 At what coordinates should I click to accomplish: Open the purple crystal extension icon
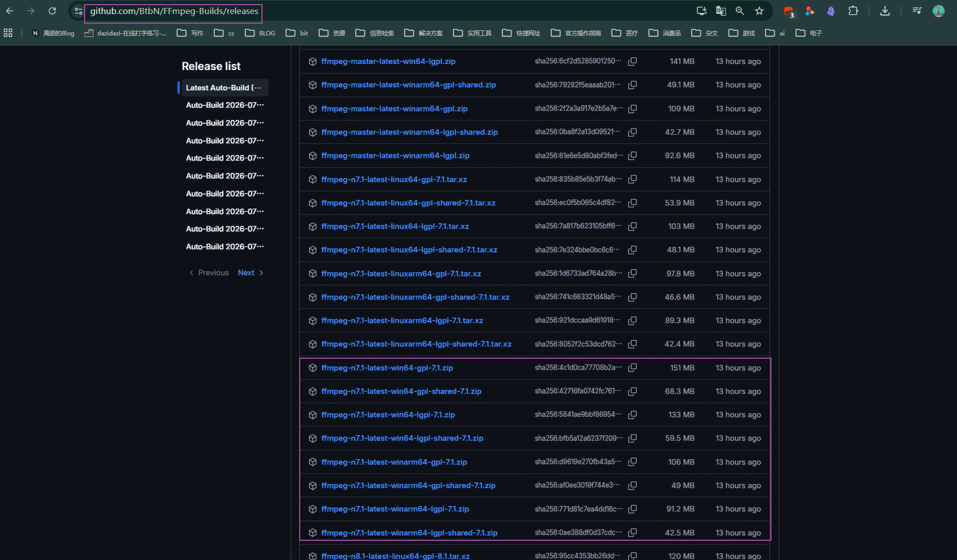[x=831, y=11]
